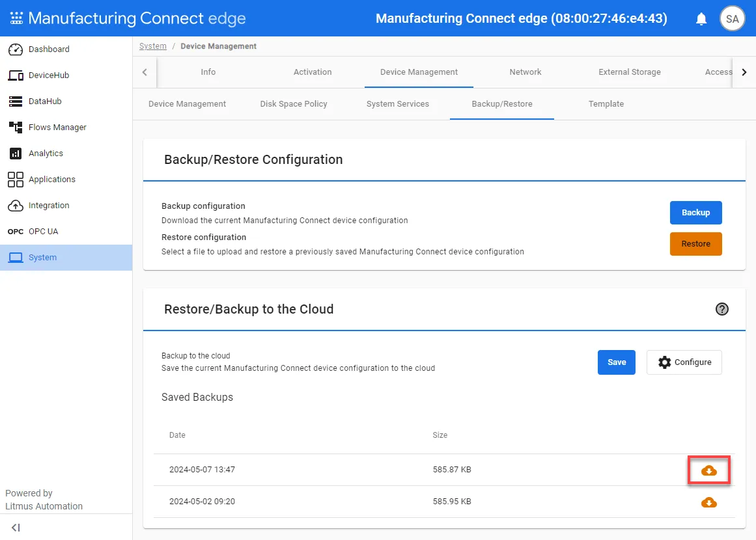This screenshot has height=540, width=756.
Task: Open the SA user avatar menu
Action: (x=732, y=19)
